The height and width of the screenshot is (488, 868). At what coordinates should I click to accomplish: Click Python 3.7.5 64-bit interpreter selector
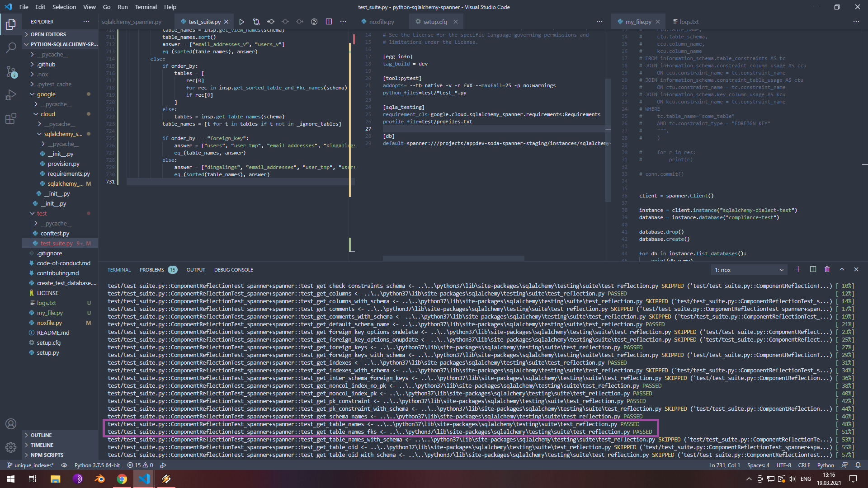(97, 465)
